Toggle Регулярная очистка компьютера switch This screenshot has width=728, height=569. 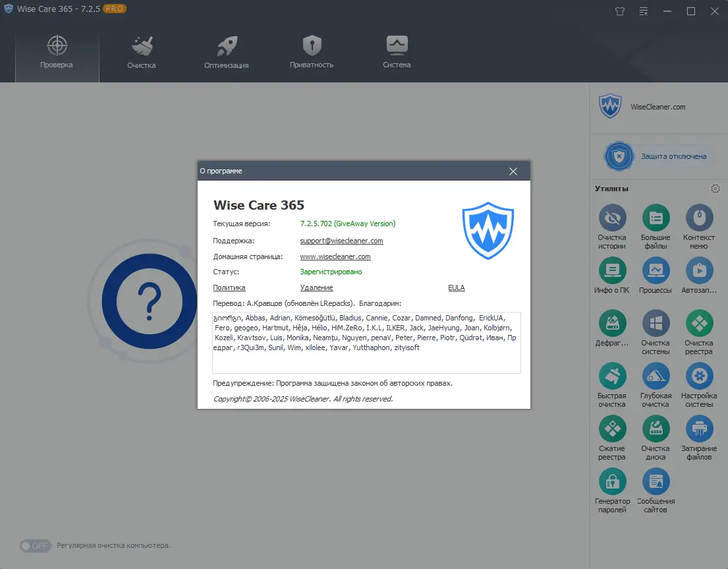coord(35,545)
